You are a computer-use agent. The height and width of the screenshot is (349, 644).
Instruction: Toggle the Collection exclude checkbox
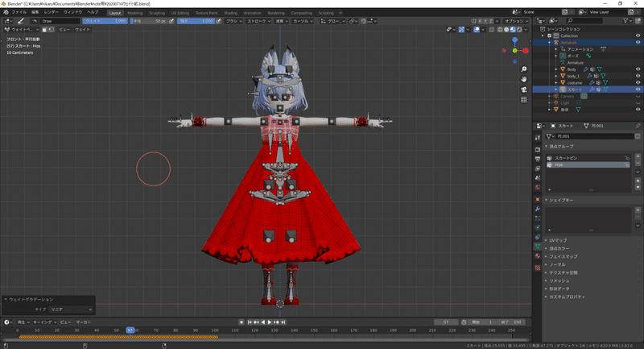click(x=550, y=35)
